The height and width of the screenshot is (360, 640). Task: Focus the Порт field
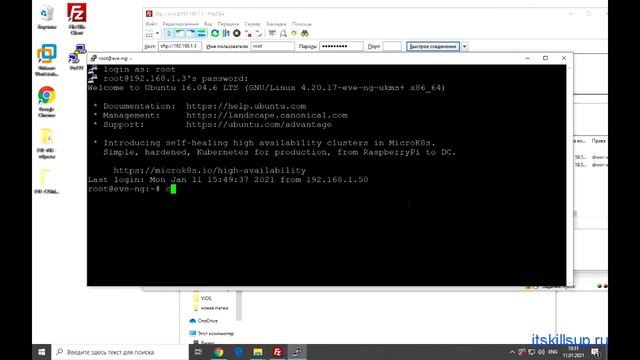[392, 47]
